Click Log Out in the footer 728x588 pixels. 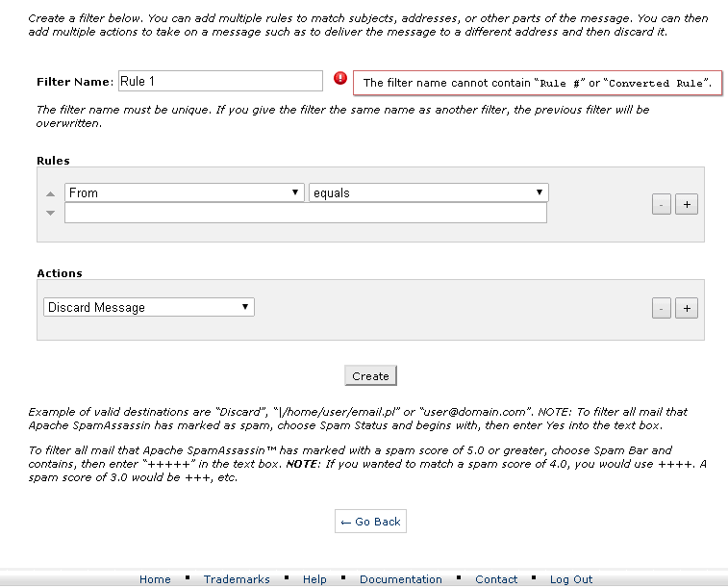571,579
